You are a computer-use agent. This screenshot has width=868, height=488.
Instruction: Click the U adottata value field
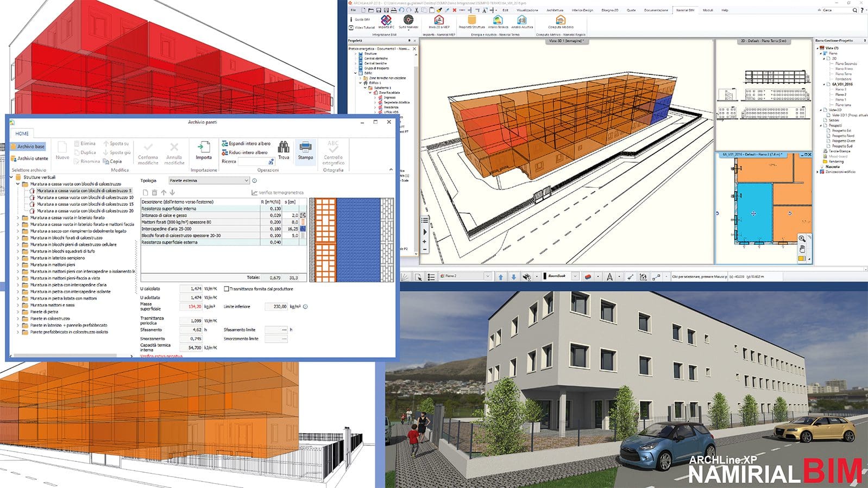point(191,297)
